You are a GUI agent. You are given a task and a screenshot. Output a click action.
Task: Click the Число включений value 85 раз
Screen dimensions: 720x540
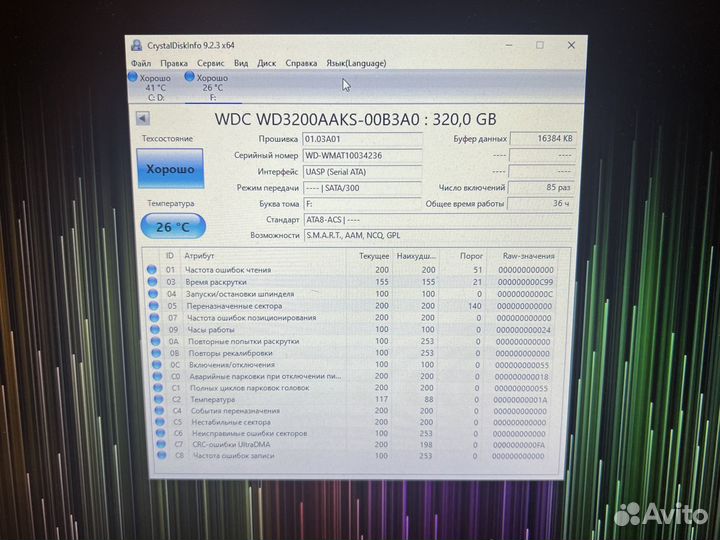541,187
